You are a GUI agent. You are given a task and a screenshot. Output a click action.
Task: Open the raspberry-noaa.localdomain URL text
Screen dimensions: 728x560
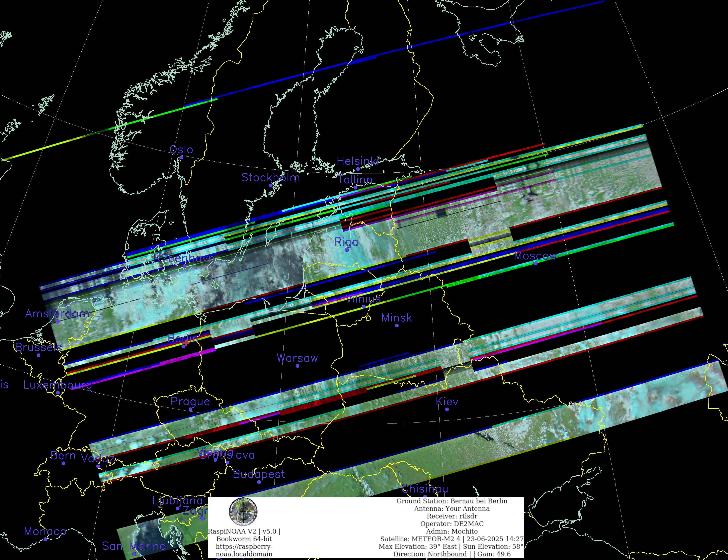pyautogui.click(x=244, y=550)
